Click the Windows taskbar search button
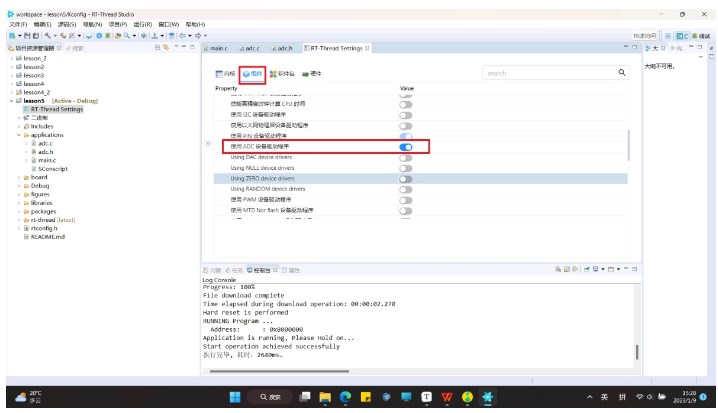The width and height of the screenshot is (718, 413). point(270,397)
